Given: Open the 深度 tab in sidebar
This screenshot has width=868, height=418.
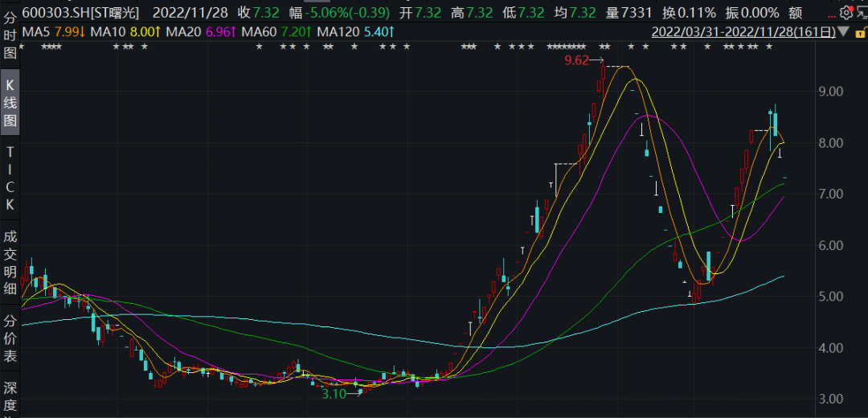Looking at the screenshot, I should point(10,394).
